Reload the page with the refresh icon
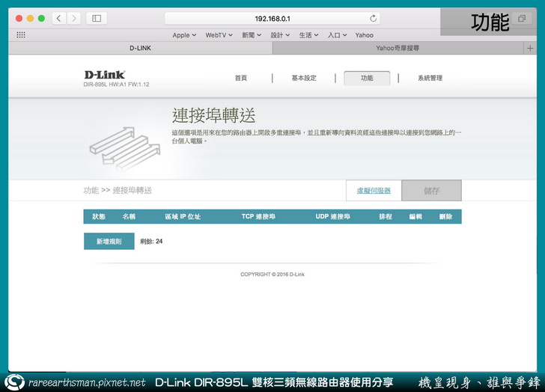This screenshot has width=545, height=392. 374,18
